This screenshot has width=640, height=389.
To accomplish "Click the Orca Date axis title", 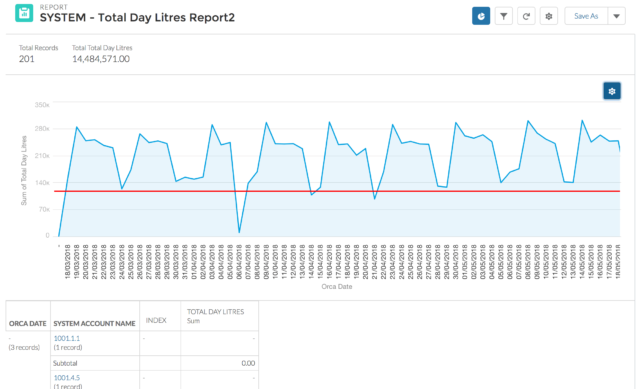I will click(x=337, y=287).
